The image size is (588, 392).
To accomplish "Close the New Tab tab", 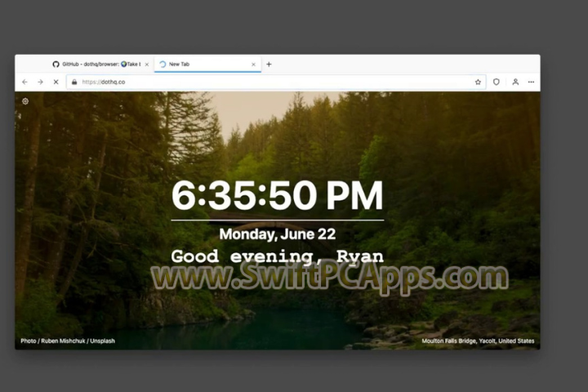I will 253,65.
